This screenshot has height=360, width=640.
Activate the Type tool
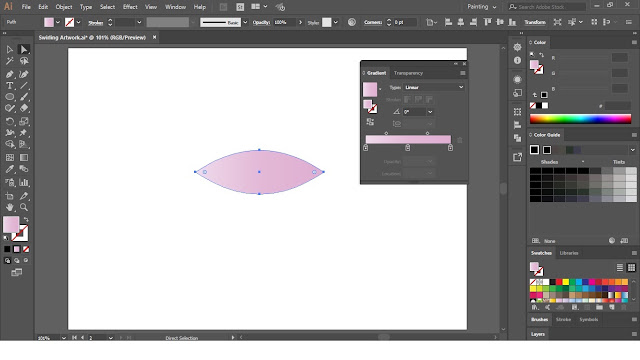tap(9, 86)
